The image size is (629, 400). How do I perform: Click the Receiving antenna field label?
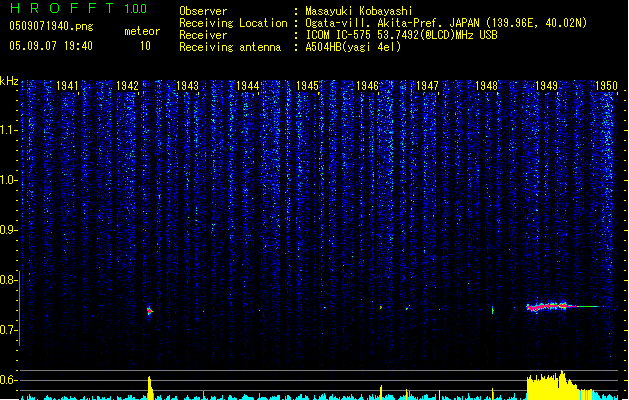click(230, 47)
